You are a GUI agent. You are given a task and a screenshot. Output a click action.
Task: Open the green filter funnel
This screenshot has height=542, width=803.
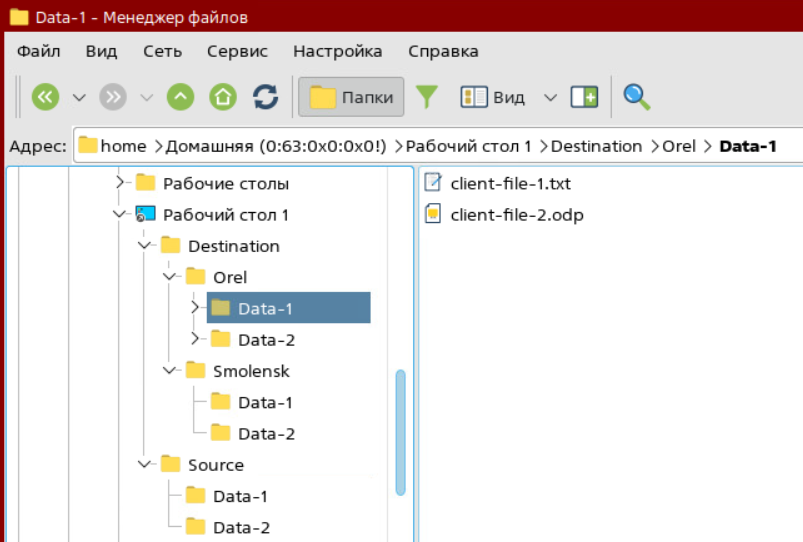427,97
